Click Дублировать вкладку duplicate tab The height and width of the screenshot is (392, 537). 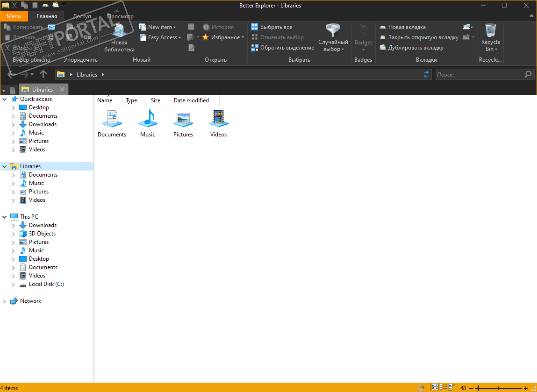(411, 48)
